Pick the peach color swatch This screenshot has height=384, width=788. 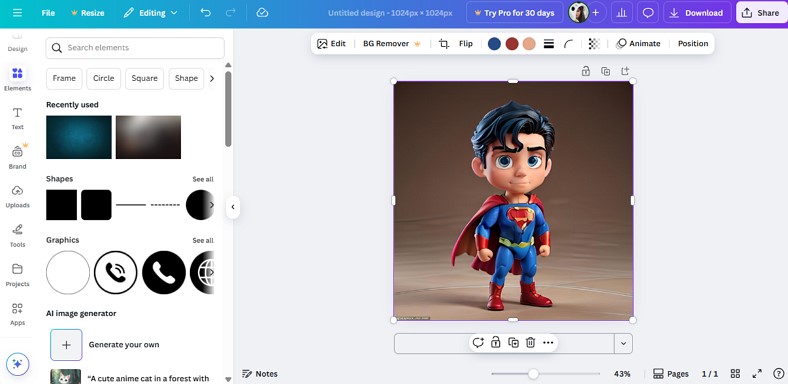[x=529, y=44]
